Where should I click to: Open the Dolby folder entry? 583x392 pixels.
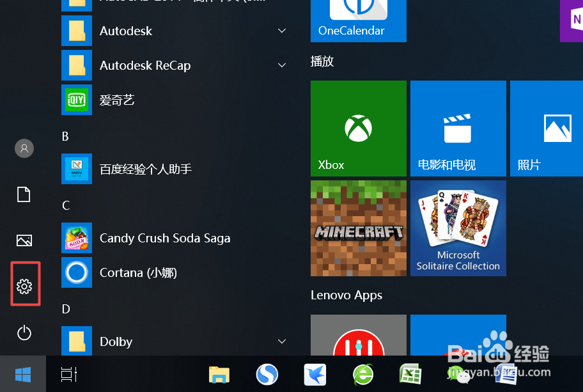(175, 341)
